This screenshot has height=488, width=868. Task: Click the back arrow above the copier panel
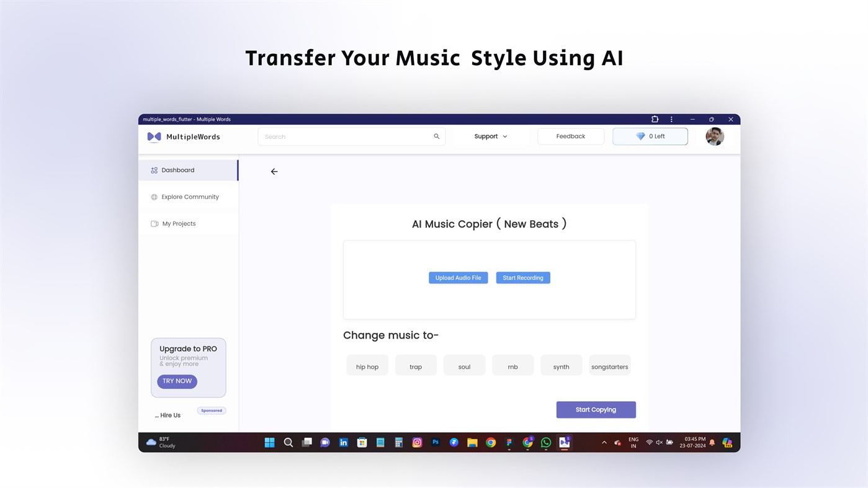(x=274, y=171)
